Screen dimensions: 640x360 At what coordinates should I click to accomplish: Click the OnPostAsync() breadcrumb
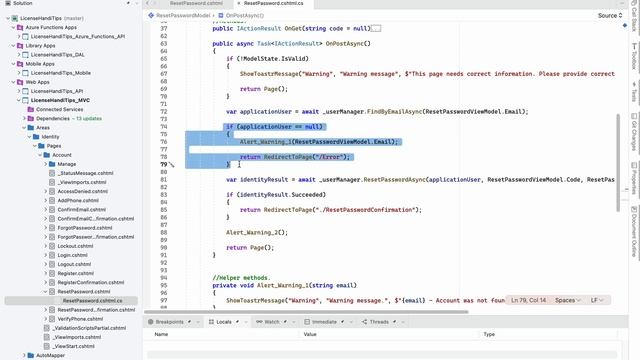[244, 16]
